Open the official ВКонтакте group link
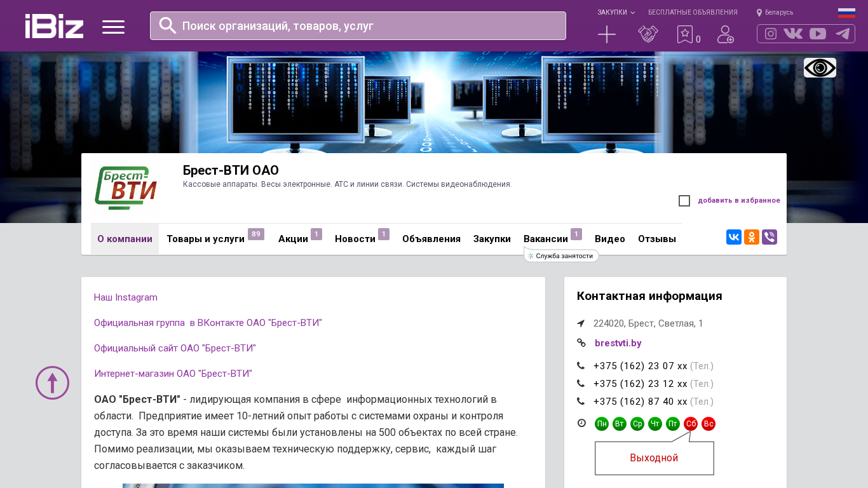Image resolution: width=868 pixels, height=488 pixels. pyautogui.click(x=208, y=323)
